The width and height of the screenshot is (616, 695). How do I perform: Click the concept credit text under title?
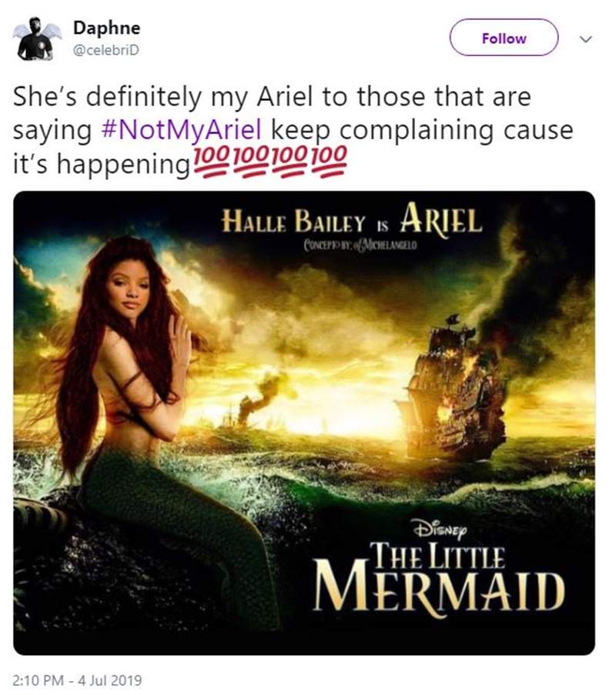tap(360, 245)
